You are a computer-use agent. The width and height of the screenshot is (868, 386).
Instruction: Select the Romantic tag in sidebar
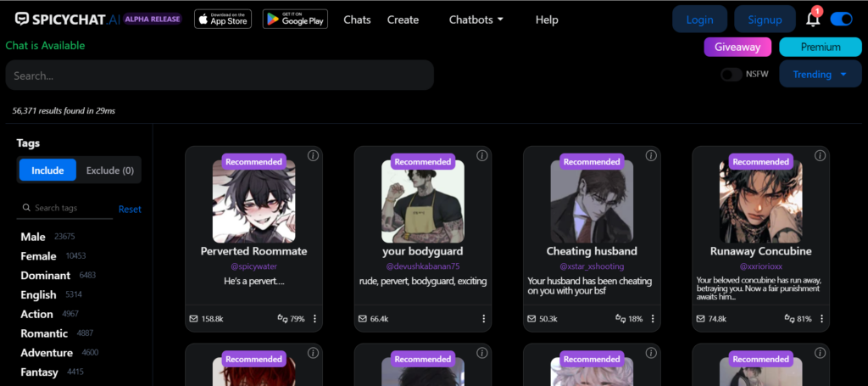click(x=44, y=333)
